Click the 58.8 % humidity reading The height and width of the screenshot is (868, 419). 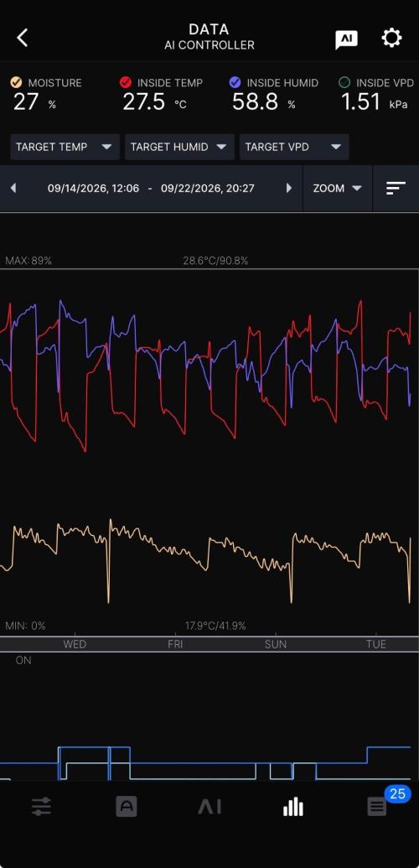[x=263, y=101]
